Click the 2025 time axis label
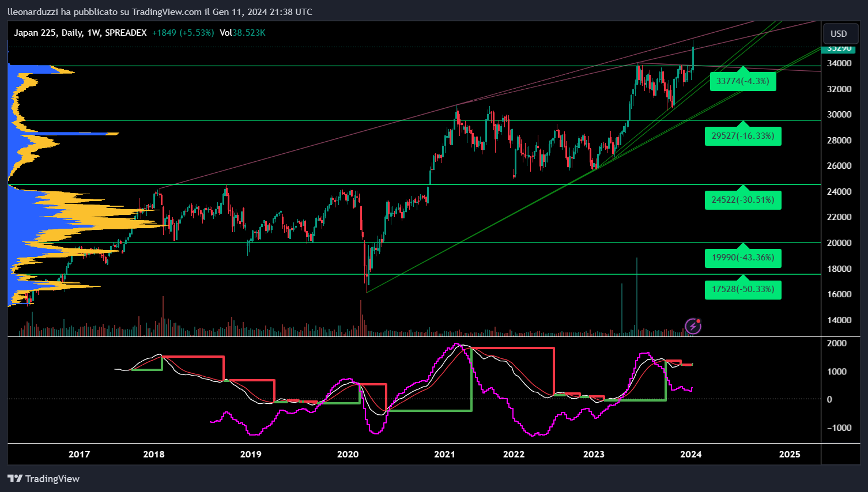This screenshot has height=492, width=868. pyautogui.click(x=790, y=455)
